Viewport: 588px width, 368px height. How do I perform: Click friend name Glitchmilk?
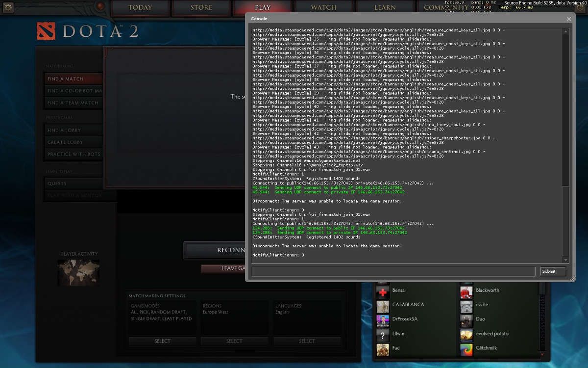click(487, 348)
